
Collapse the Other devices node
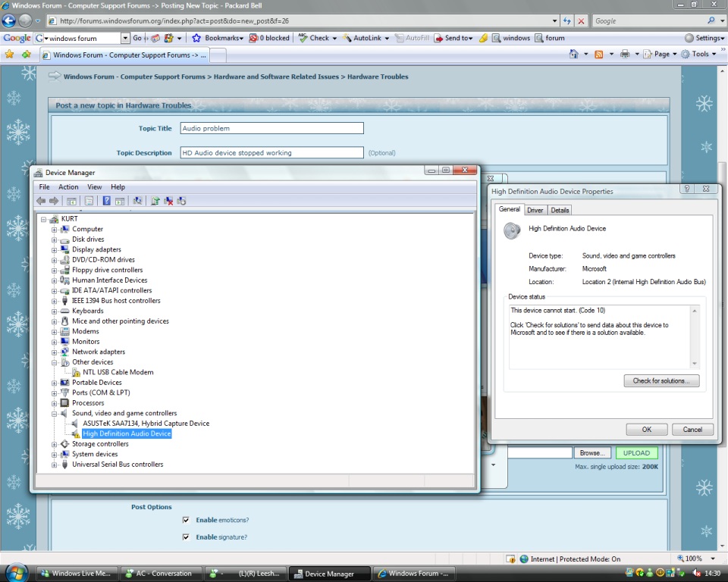click(55, 362)
